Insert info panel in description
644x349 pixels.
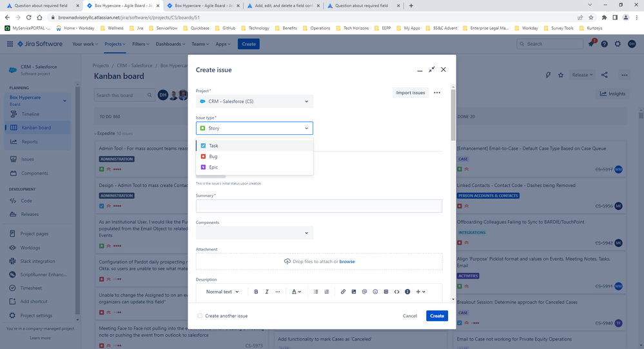407,292
